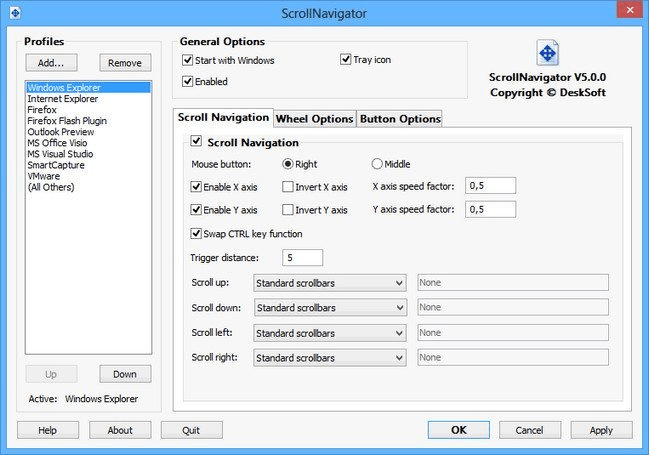Click the title bar application icon

coord(13,12)
